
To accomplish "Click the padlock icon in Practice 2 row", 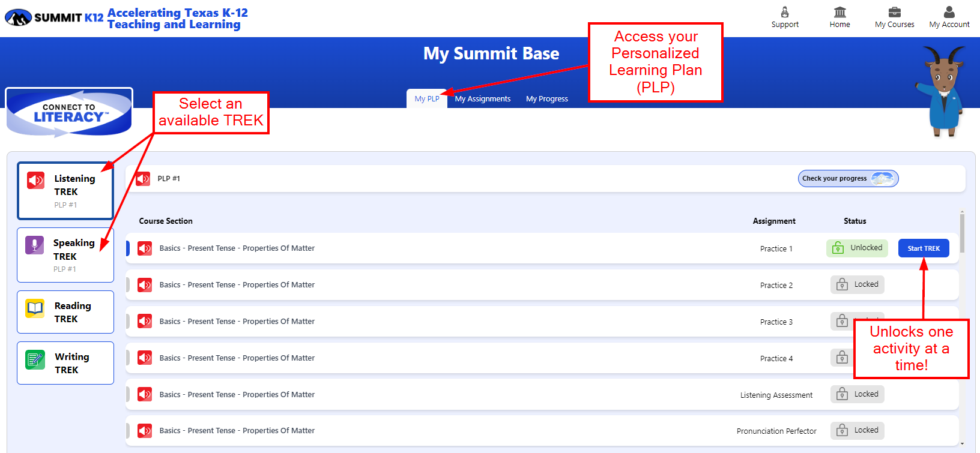I will 842,284.
